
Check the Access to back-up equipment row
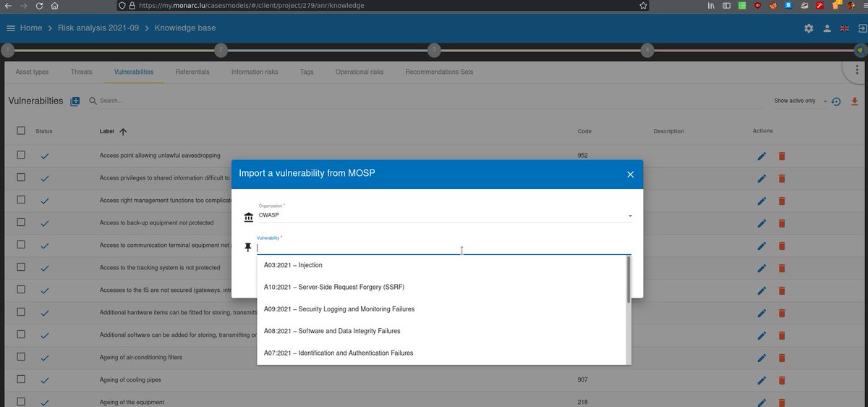click(x=21, y=222)
